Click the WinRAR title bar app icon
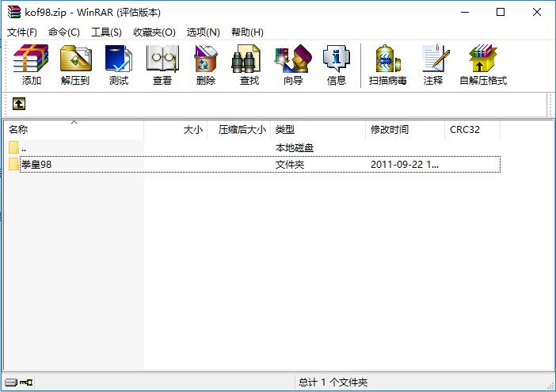This screenshot has height=392, width=556. pos(13,12)
